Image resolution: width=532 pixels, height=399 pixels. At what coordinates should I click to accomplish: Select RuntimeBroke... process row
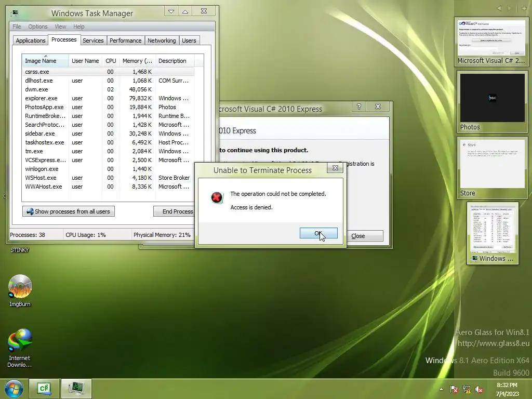coord(109,116)
